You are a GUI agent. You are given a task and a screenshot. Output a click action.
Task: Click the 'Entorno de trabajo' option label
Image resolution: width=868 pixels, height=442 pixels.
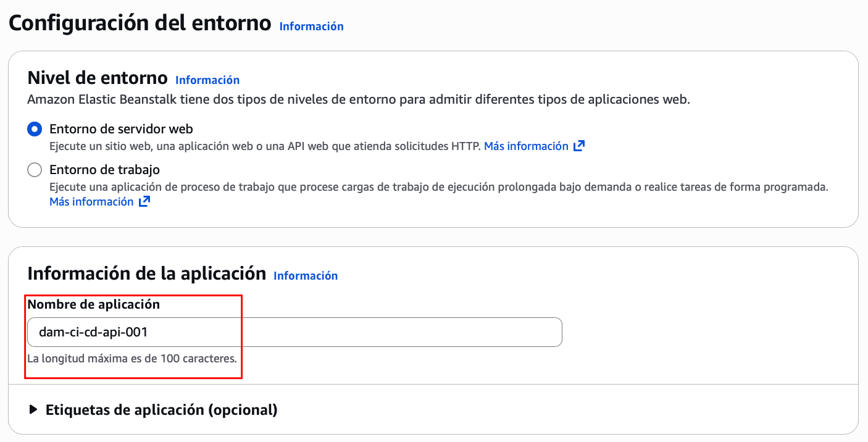coord(104,170)
